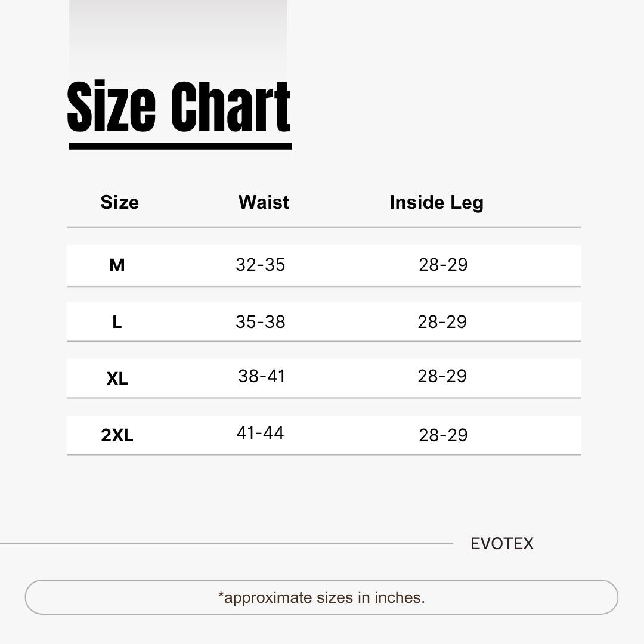Choose the XL size row label
The image size is (644, 644).
[117, 379]
